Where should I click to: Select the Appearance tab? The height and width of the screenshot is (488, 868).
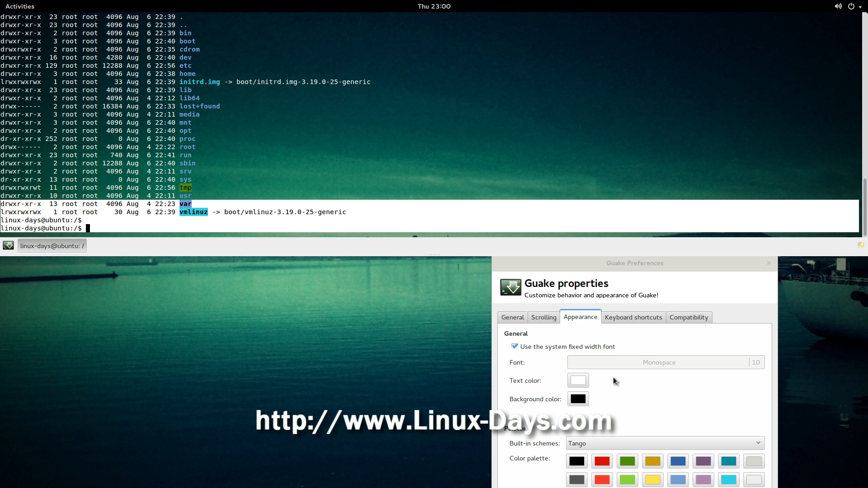coord(580,317)
